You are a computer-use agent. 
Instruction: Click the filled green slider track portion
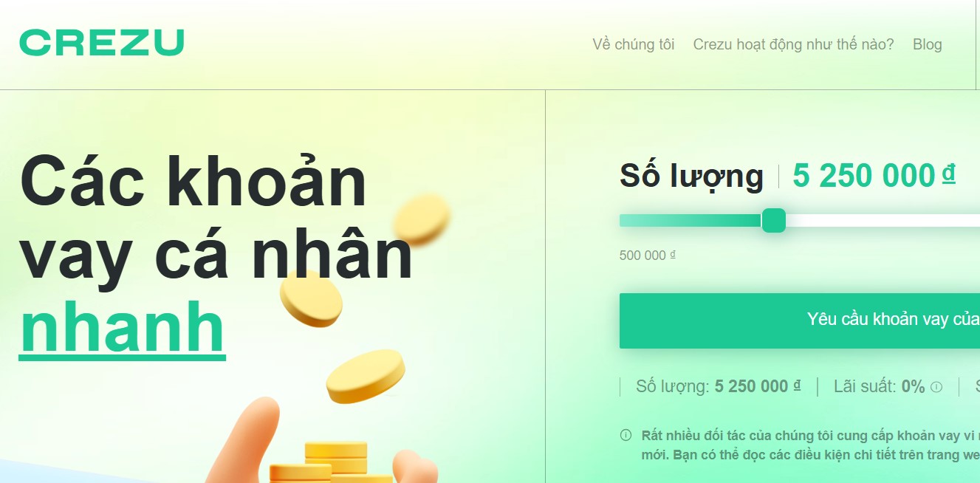(x=691, y=220)
